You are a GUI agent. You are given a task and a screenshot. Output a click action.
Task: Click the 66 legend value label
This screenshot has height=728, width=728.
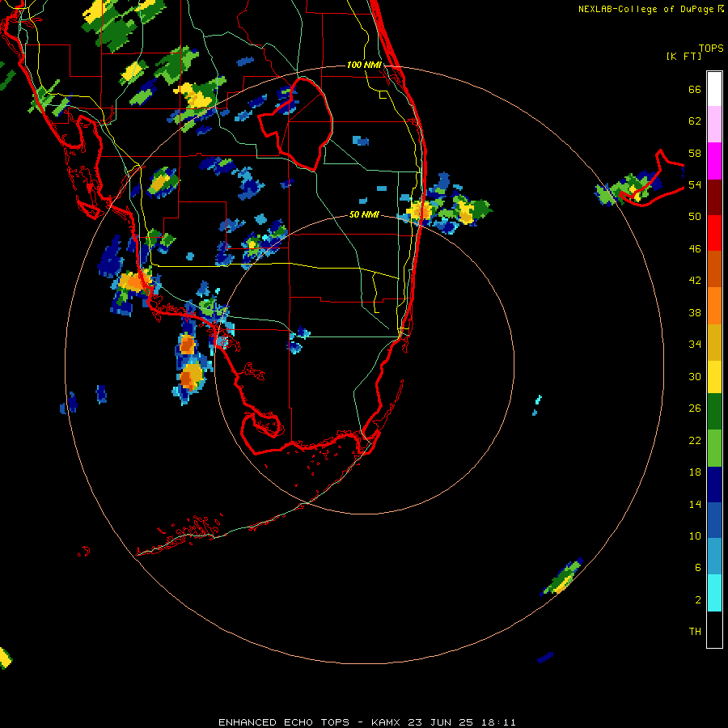pyautogui.click(x=695, y=89)
